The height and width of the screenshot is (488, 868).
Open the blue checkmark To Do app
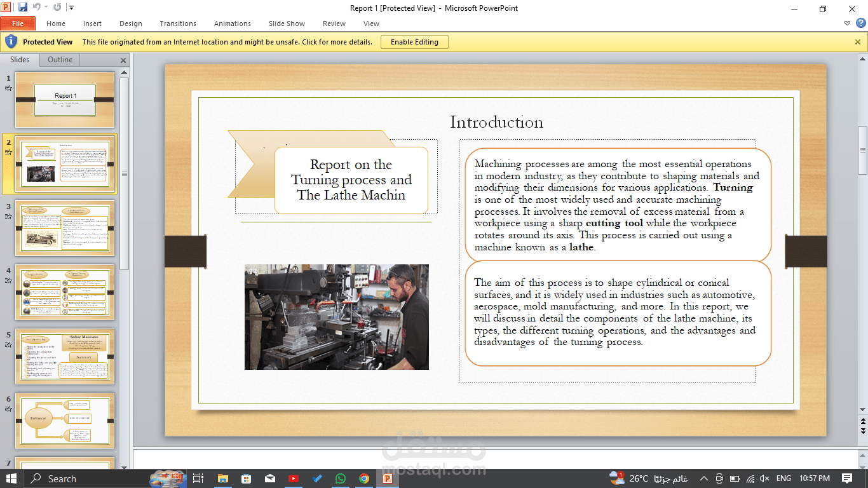pyautogui.click(x=316, y=478)
